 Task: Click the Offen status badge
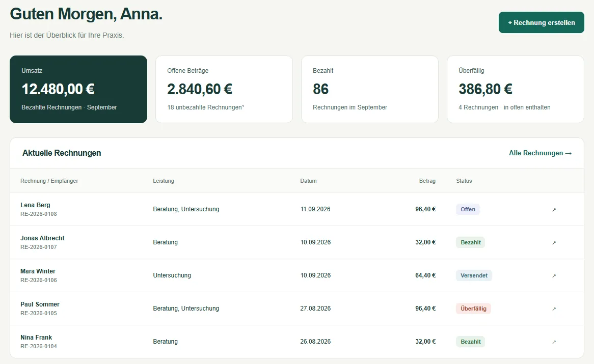(x=468, y=209)
